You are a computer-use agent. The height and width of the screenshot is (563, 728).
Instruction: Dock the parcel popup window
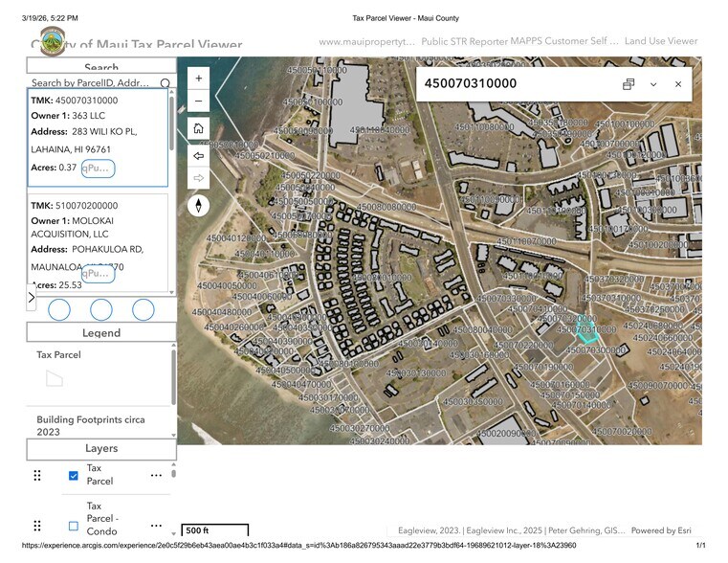pyautogui.click(x=629, y=84)
